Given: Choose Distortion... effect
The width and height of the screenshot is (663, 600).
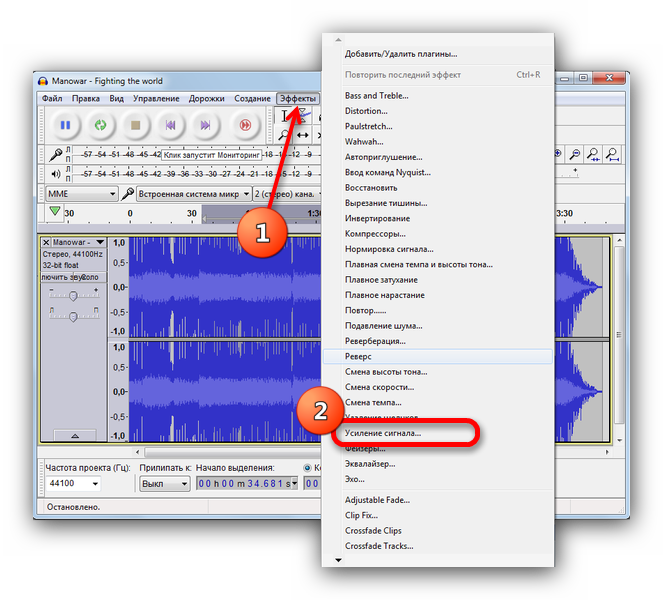Looking at the screenshot, I should [x=438, y=111].
